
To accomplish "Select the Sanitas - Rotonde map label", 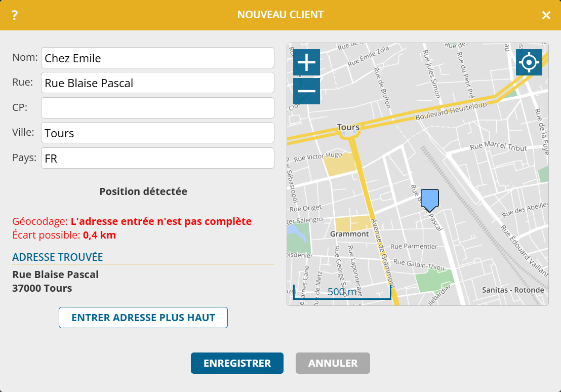I will click(513, 290).
